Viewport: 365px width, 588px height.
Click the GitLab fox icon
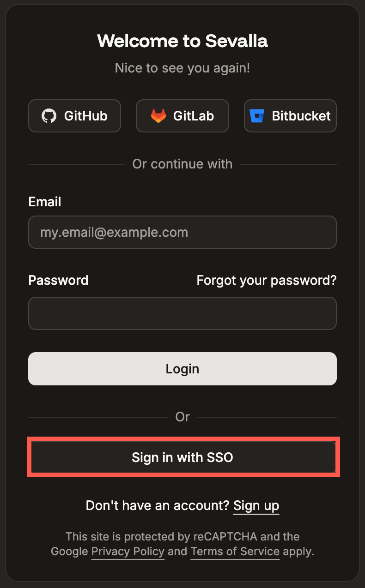tap(159, 116)
